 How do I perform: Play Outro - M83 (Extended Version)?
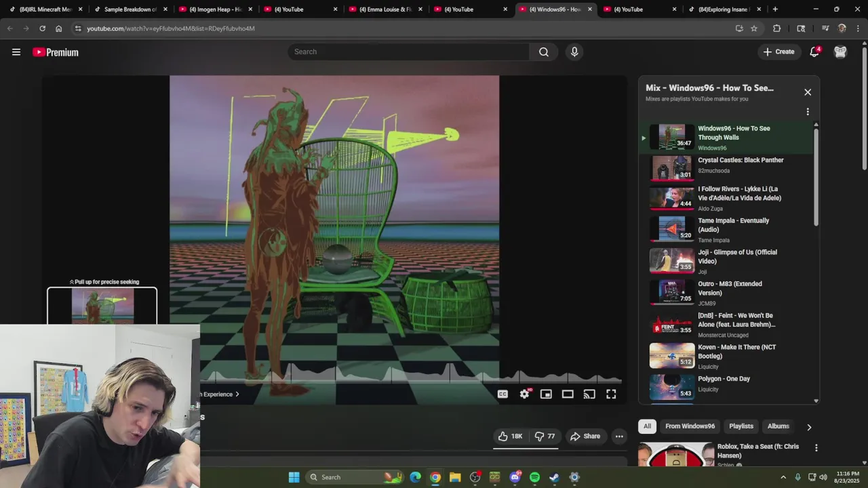[x=726, y=293]
